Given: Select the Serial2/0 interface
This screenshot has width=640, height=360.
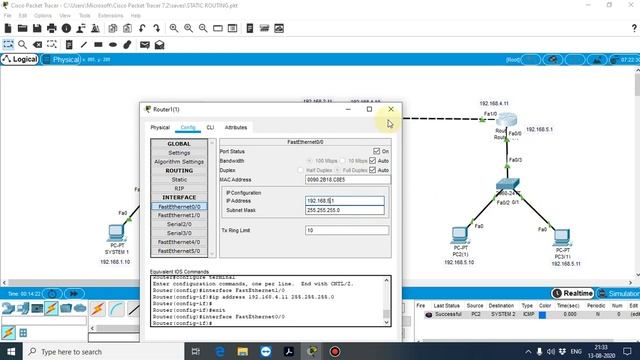Looking at the screenshot, I should coord(179,224).
